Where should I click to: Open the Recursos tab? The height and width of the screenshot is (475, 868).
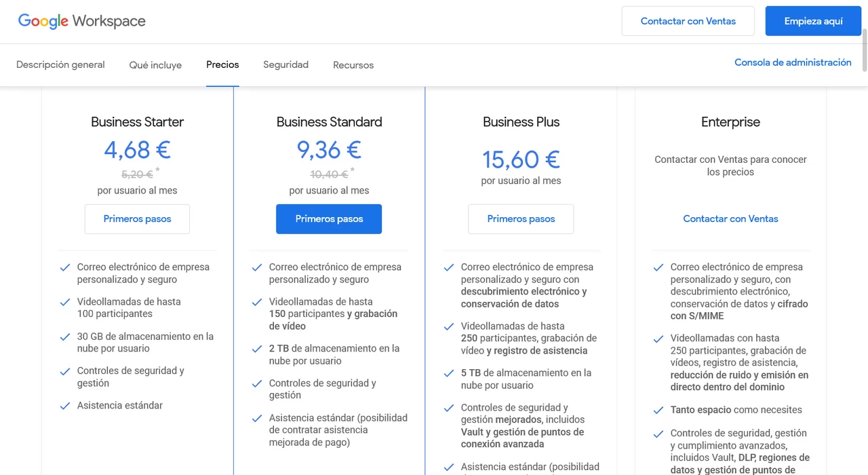[353, 65]
